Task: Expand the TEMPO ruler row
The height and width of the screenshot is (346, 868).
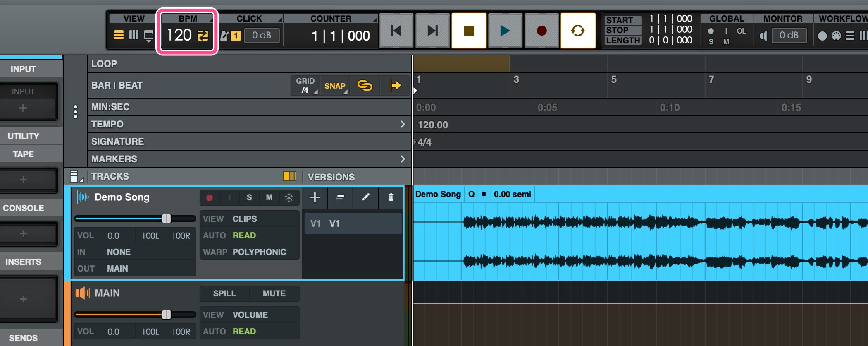Action: point(403,124)
